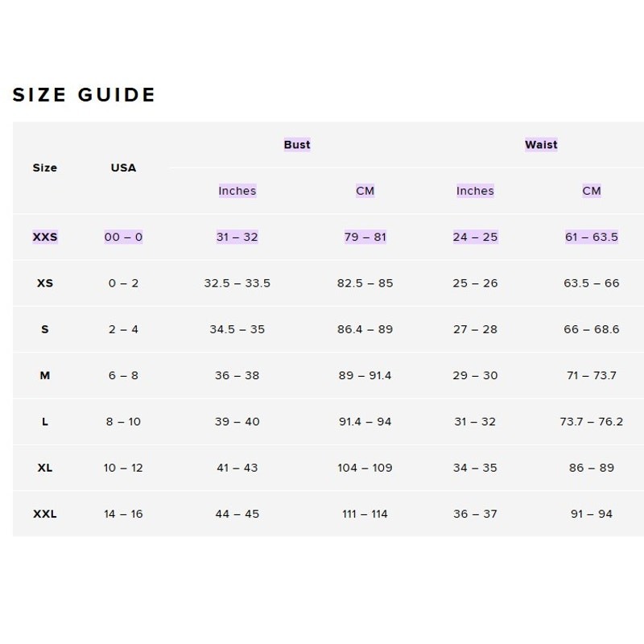Click the 14 – 16 USA size cell
The image size is (644, 644).
123,514
